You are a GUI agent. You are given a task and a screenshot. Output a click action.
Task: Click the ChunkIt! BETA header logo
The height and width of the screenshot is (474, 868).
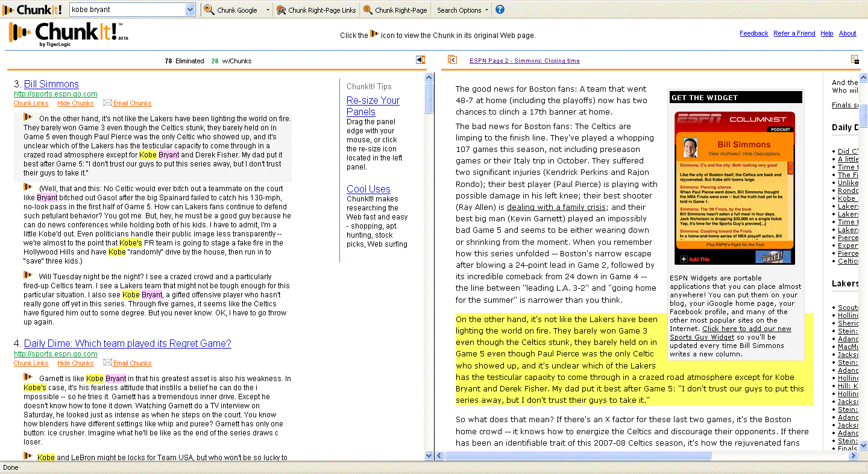click(68, 34)
